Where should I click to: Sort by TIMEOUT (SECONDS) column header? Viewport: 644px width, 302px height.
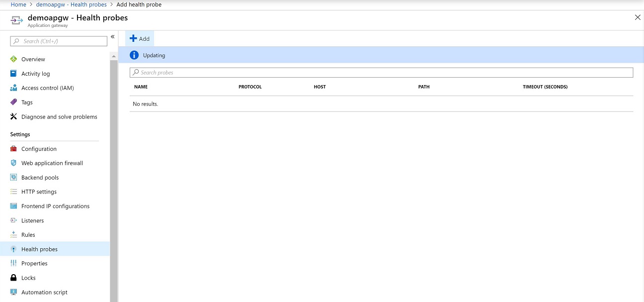coord(545,87)
